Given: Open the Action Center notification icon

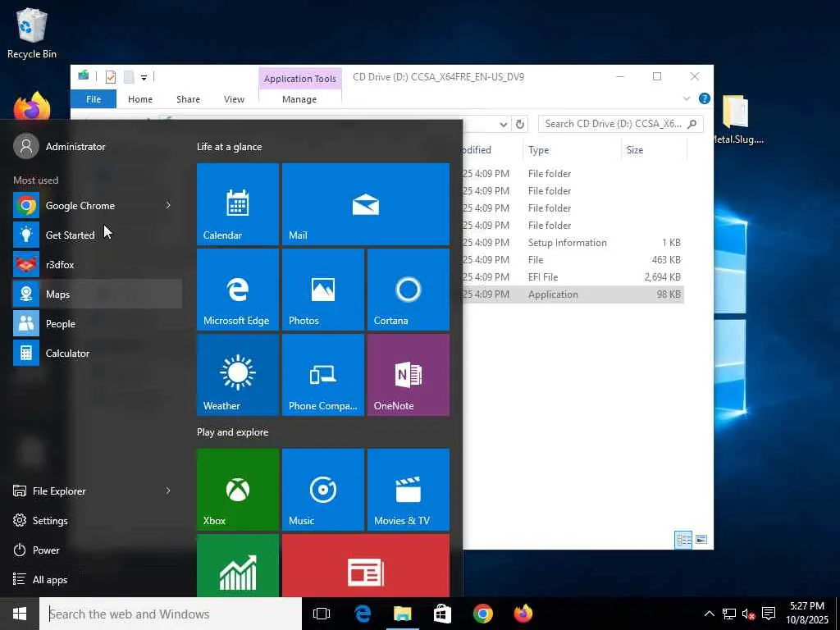Looking at the screenshot, I should tap(769, 614).
